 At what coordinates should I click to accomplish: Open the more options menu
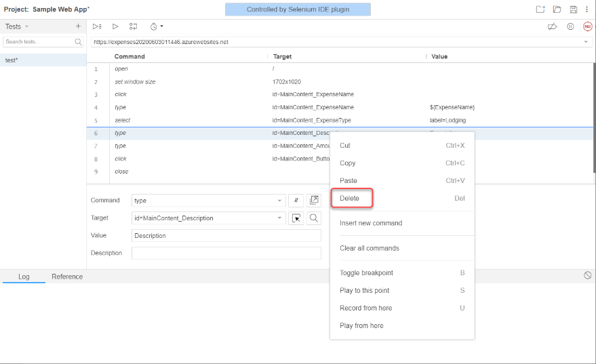click(x=587, y=9)
